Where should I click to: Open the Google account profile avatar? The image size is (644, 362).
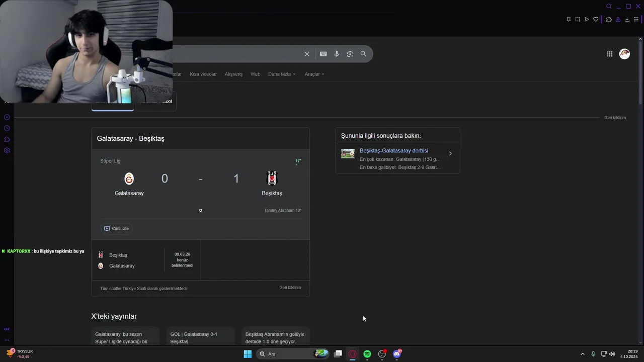[x=624, y=54]
